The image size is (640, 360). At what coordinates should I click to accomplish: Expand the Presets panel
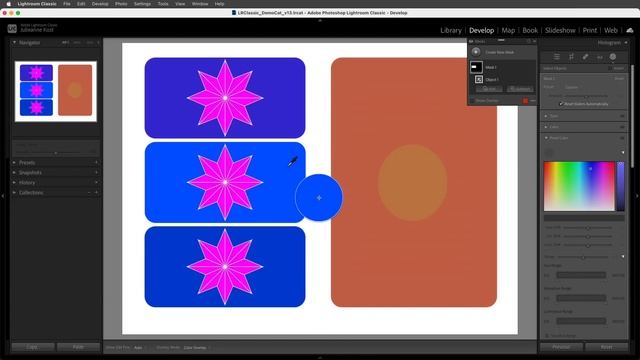[14, 162]
